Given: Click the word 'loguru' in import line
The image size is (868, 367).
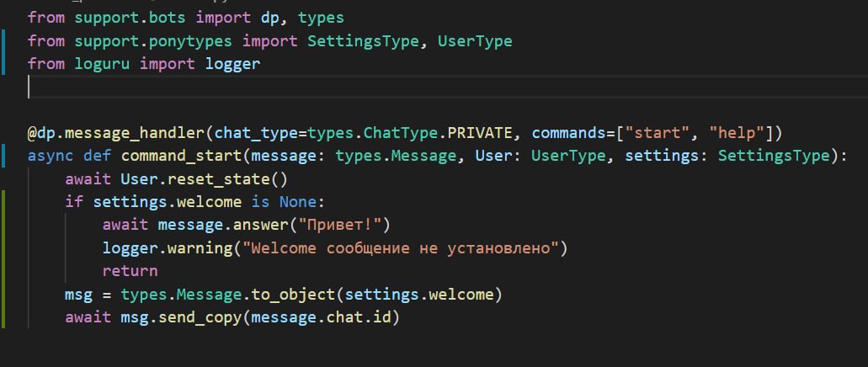Looking at the screenshot, I should click(x=102, y=64).
